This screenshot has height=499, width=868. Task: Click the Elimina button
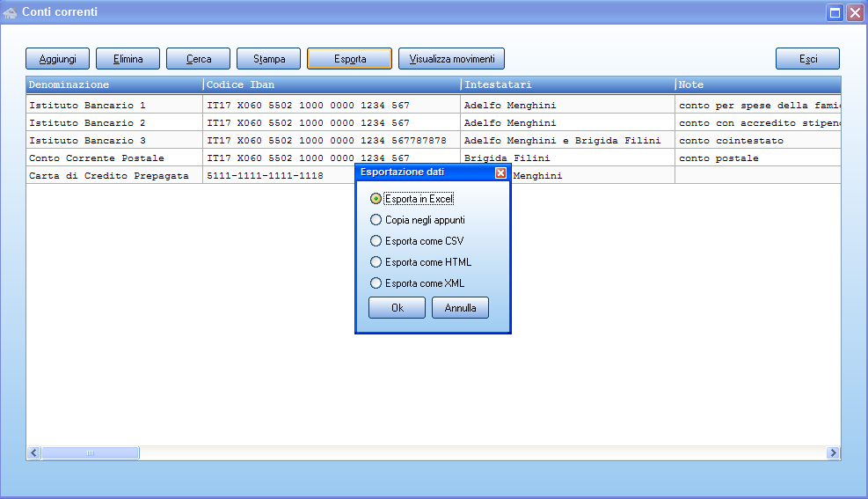click(128, 59)
